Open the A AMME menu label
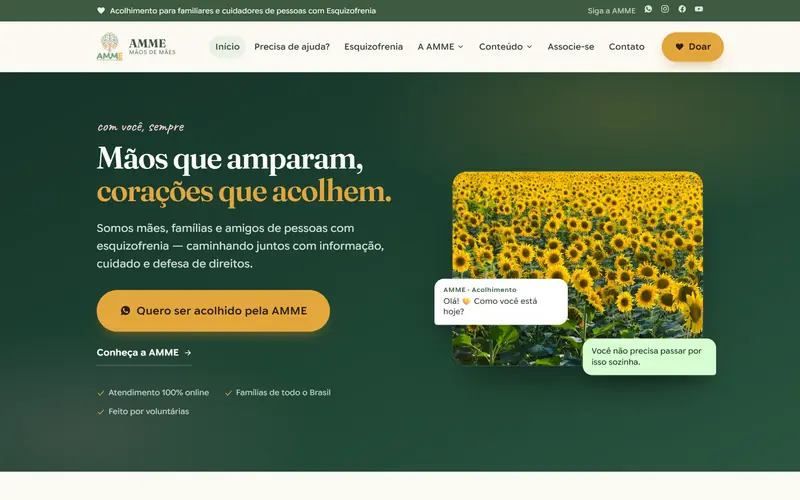The image size is (800, 500). (x=436, y=46)
